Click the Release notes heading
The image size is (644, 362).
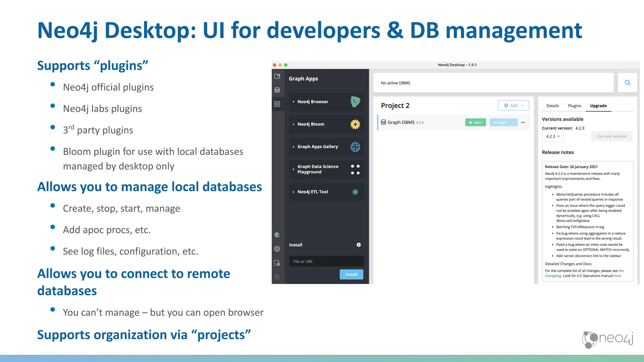558,152
